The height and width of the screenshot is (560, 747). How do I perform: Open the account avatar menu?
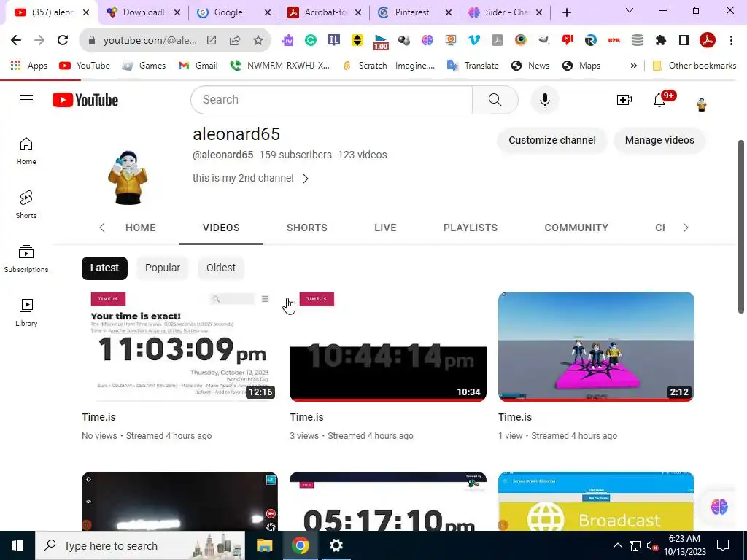(x=701, y=104)
